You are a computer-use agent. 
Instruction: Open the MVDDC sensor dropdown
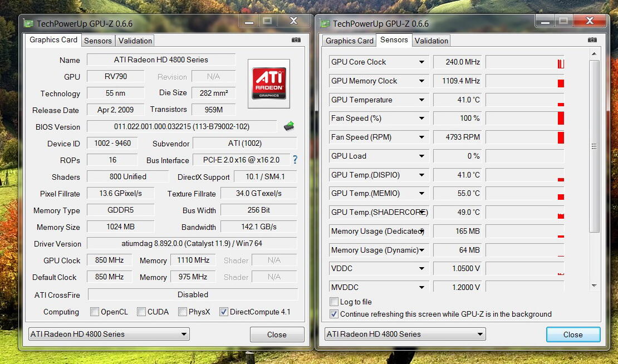tap(421, 287)
